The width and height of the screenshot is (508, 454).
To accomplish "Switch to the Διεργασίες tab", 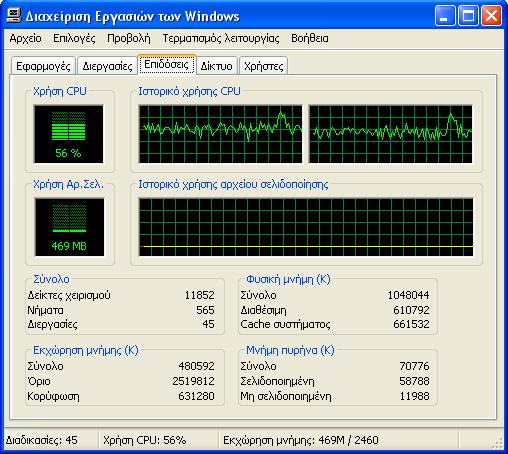I will tap(107, 66).
